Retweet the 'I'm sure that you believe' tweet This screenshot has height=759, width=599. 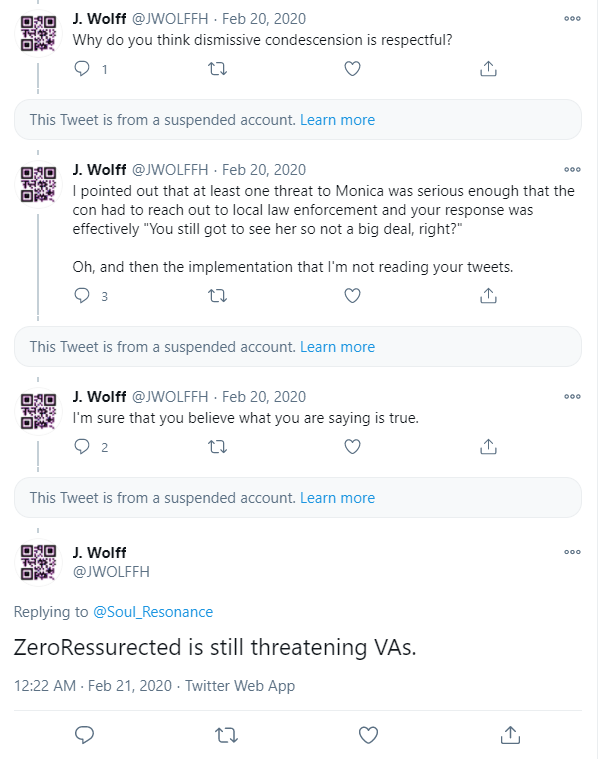pos(217,446)
